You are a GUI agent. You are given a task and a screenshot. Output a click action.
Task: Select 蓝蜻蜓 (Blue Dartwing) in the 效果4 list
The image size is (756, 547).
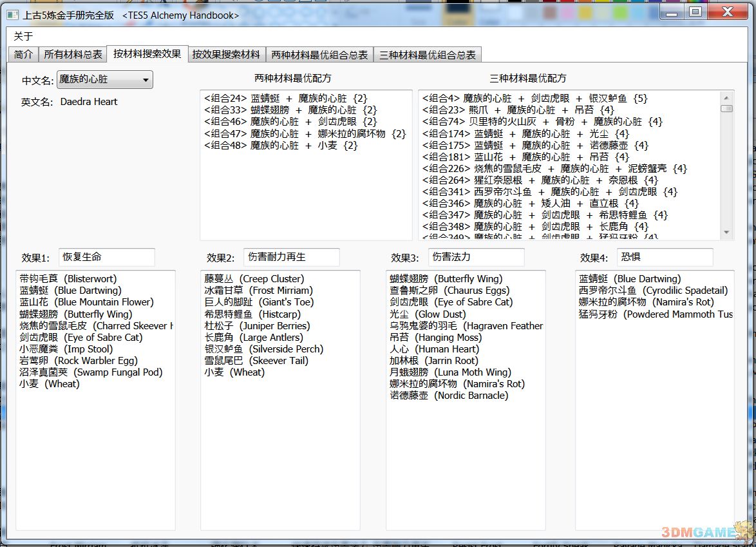(x=630, y=279)
